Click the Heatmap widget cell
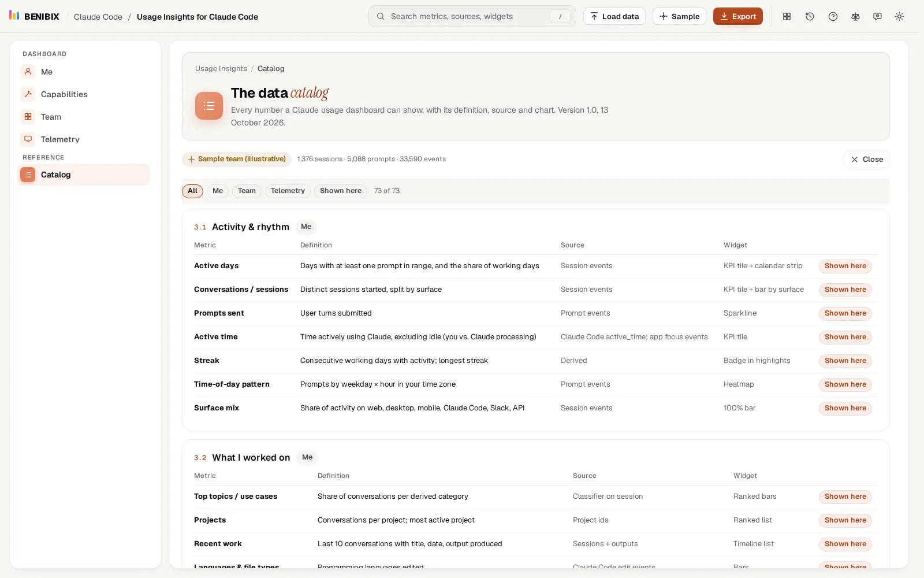 (x=739, y=384)
